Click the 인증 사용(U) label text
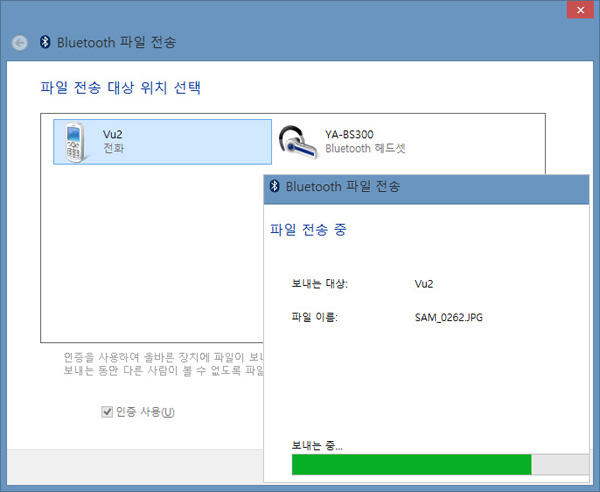The image size is (600, 492). [x=145, y=412]
